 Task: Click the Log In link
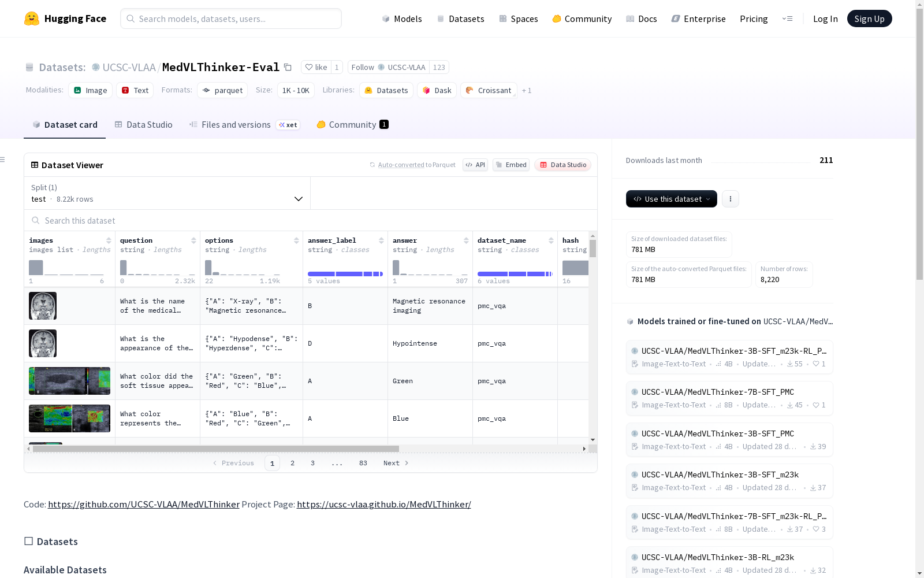[x=825, y=18]
